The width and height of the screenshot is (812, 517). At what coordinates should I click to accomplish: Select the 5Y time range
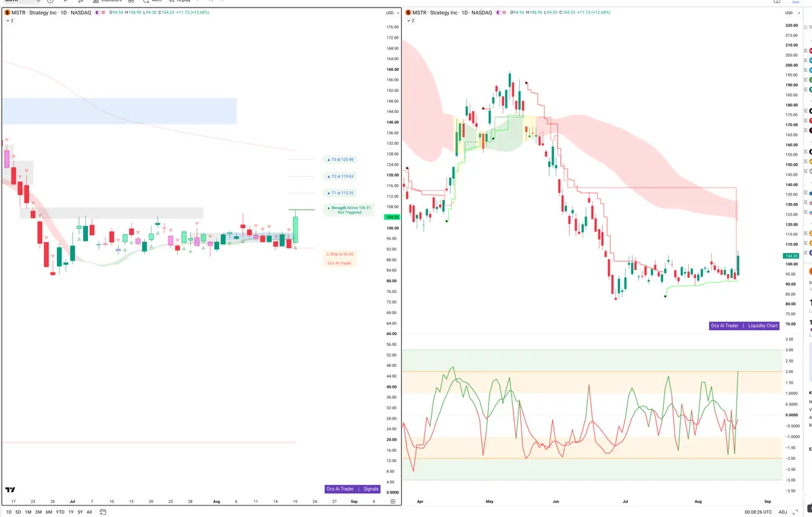point(81,512)
